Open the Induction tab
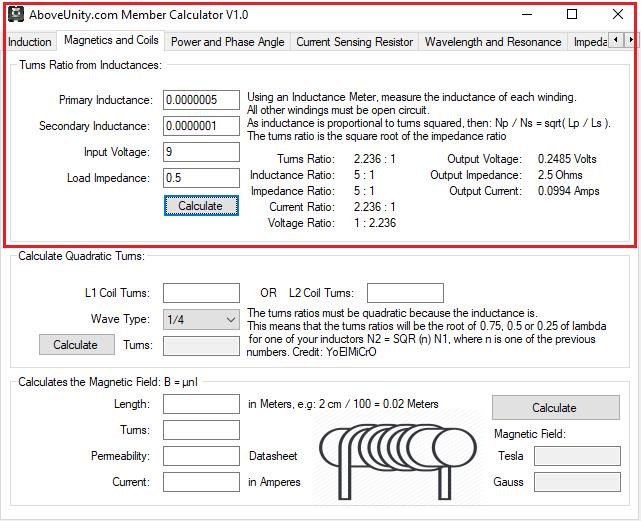 (x=29, y=42)
